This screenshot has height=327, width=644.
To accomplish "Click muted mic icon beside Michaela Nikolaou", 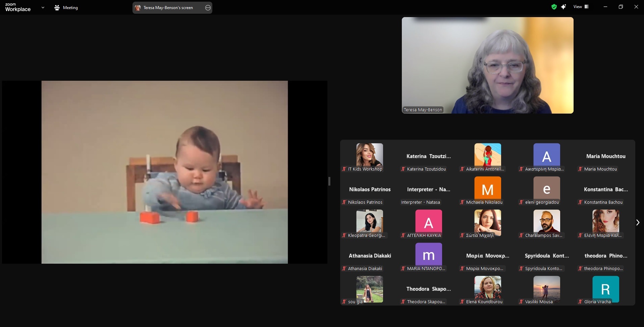I will [x=462, y=202].
